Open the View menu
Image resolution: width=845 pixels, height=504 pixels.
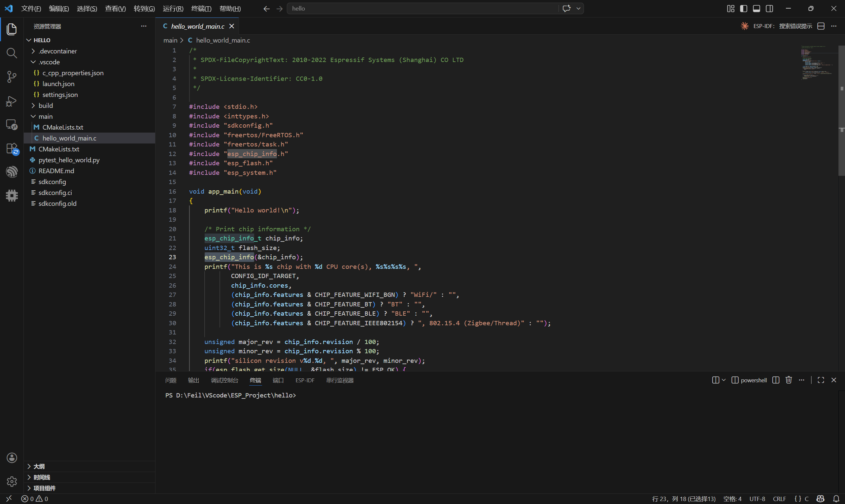(x=115, y=9)
